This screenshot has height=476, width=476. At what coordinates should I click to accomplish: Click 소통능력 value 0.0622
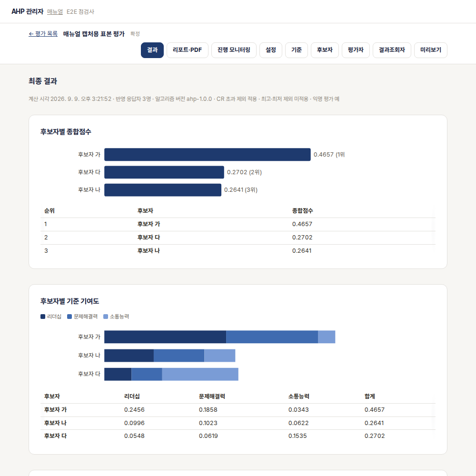click(298, 423)
